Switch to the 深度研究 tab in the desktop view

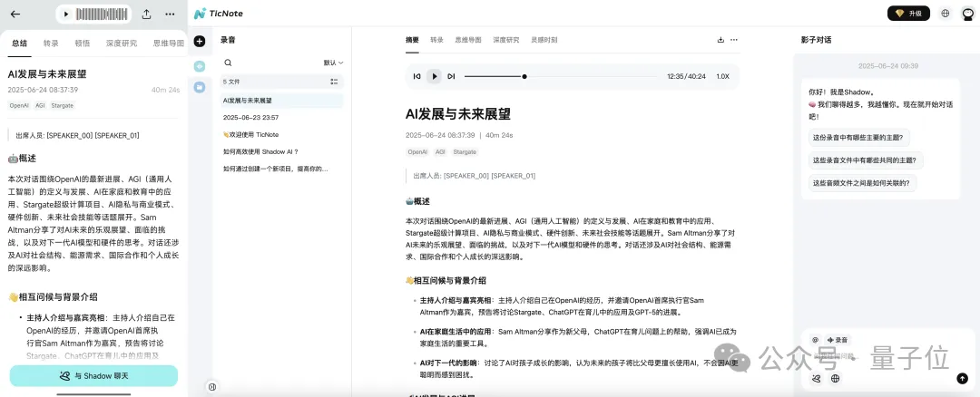tap(505, 40)
